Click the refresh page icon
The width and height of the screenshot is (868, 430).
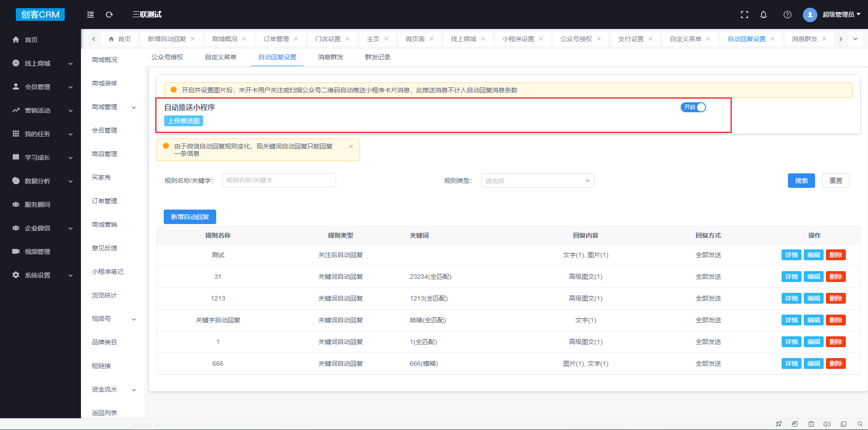point(109,14)
